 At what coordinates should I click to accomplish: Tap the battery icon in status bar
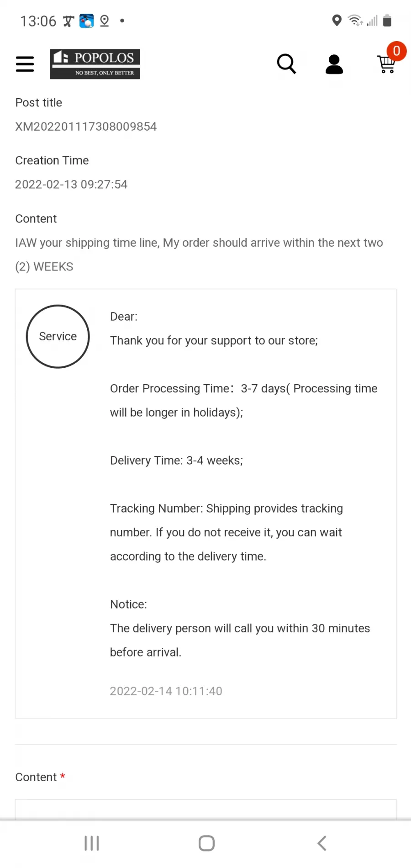point(387,21)
